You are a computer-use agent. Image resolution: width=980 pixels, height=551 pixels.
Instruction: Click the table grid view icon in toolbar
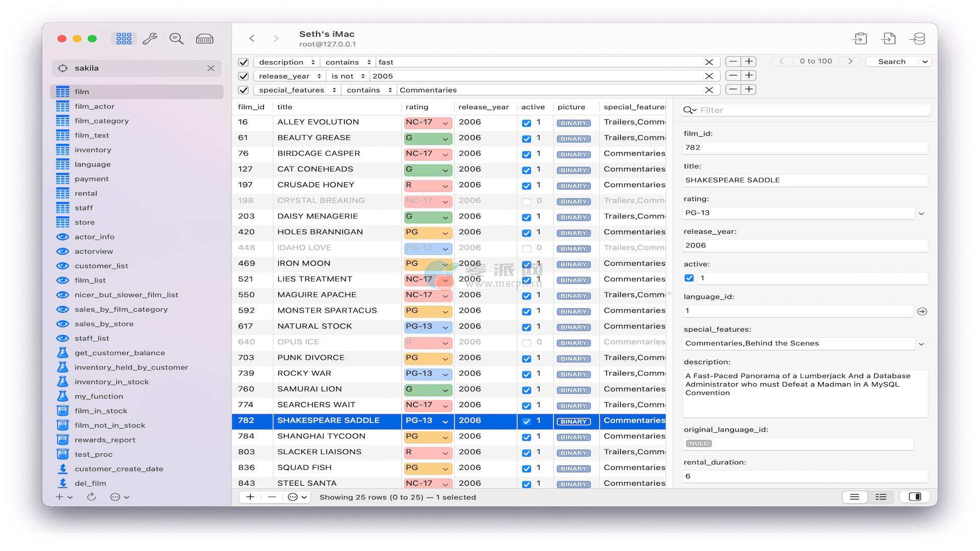click(x=124, y=39)
